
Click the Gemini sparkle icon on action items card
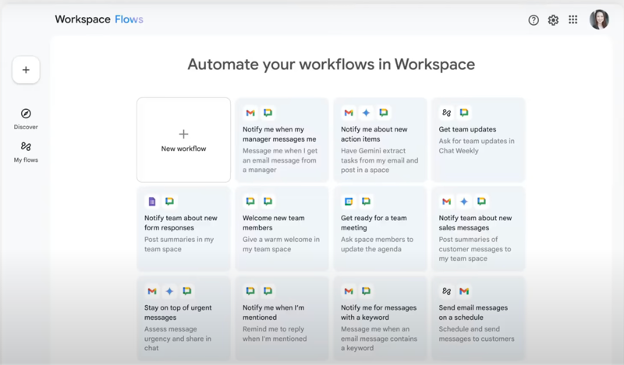[x=366, y=113]
